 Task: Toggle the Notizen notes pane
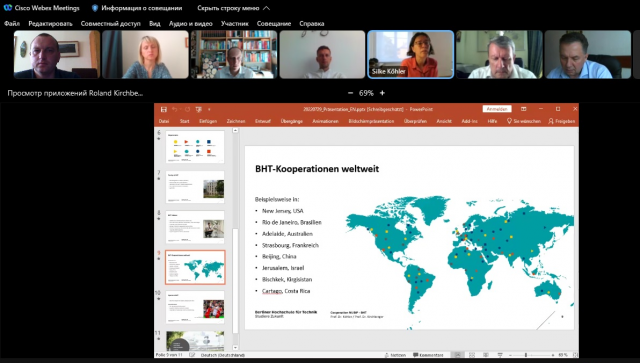tap(395, 355)
